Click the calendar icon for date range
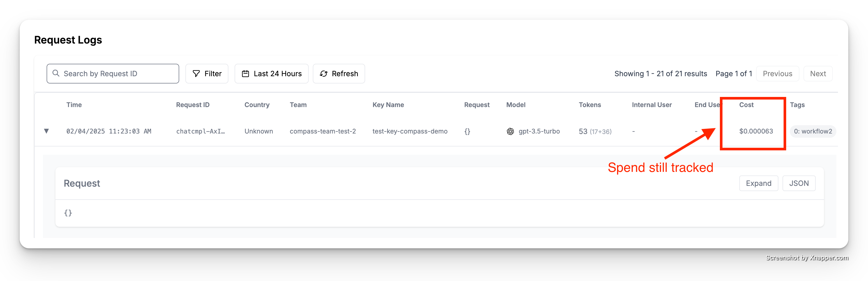The height and width of the screenshot is (281, 868). click(246, 74)
